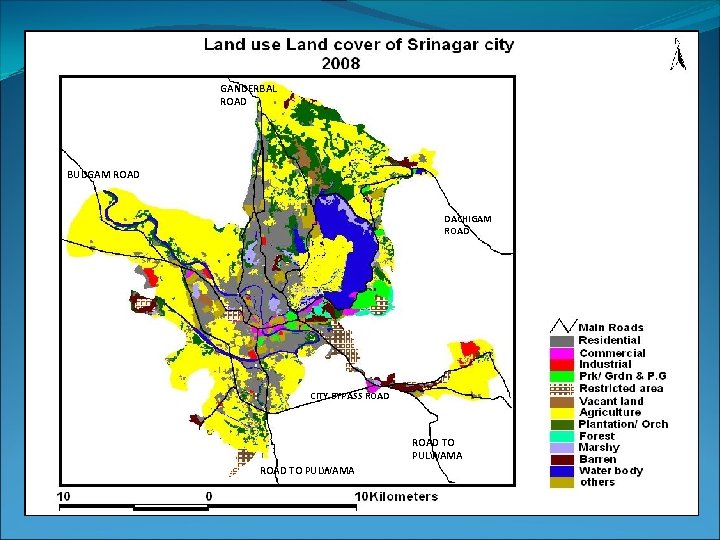720x540 pixels.
Task: Click the year '2008' under the title
Action: (341, 63)
